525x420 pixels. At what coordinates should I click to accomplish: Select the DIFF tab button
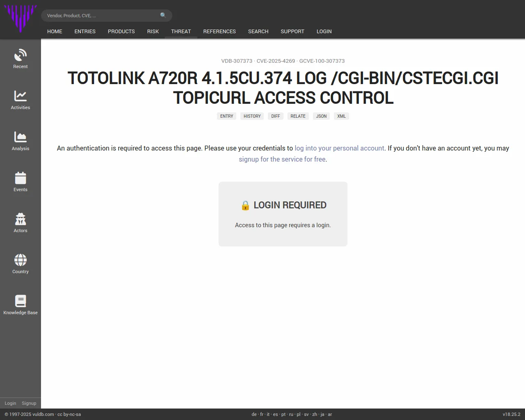(276, 116)
